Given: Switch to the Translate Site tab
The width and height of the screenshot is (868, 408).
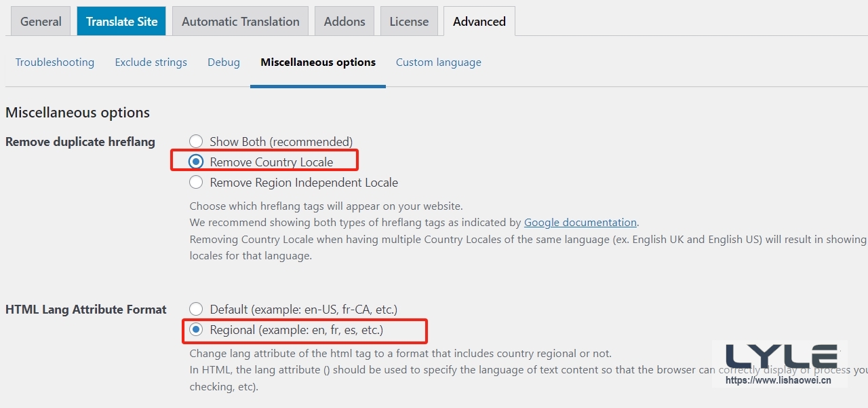Looking at the screenshot, I should [121, 22].
